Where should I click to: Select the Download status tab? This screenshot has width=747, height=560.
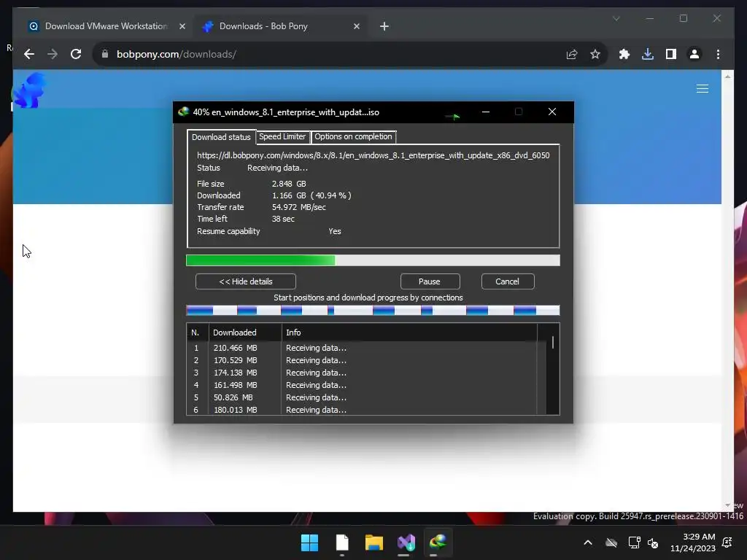(x=221, y=137)
